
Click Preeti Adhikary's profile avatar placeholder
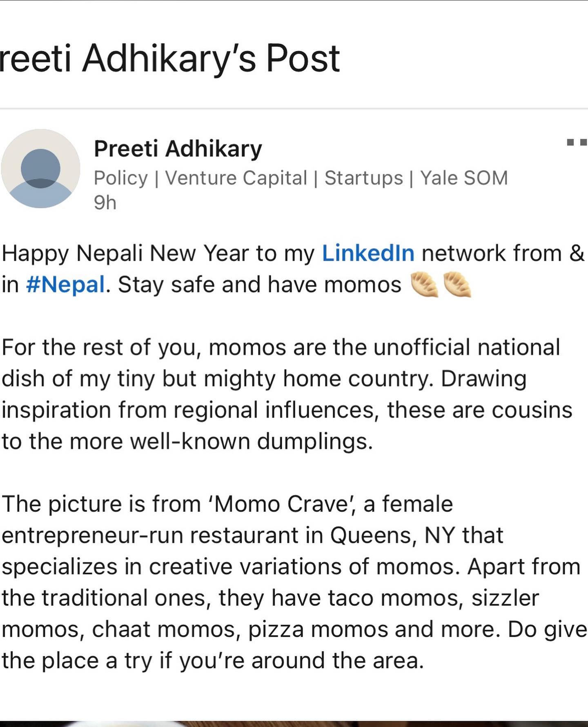[40, 169]
